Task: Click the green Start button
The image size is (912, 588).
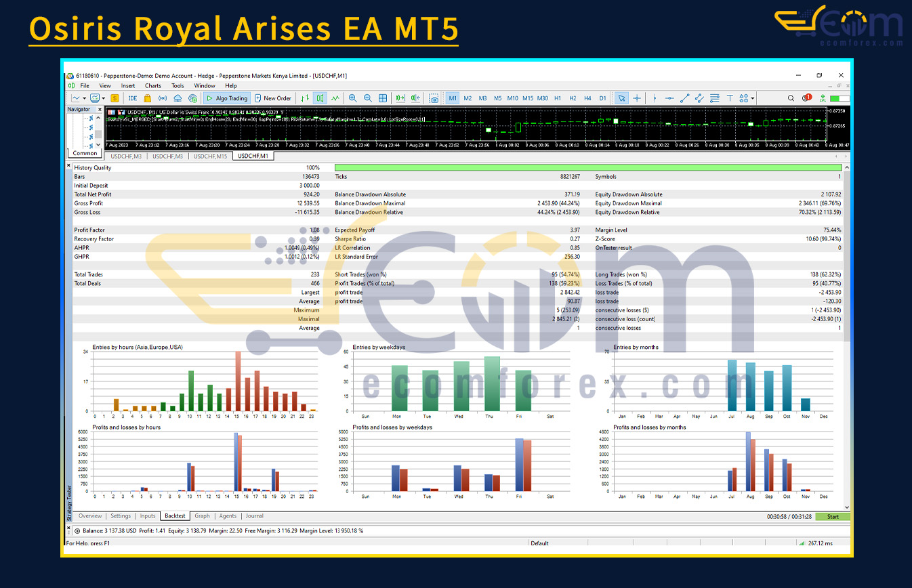Action: [x=832, y=517]
